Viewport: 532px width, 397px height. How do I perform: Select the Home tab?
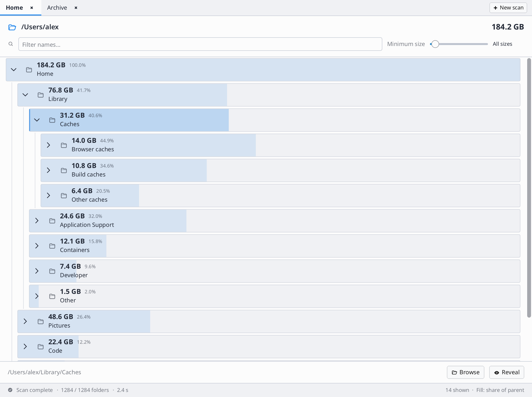(15, 8)
